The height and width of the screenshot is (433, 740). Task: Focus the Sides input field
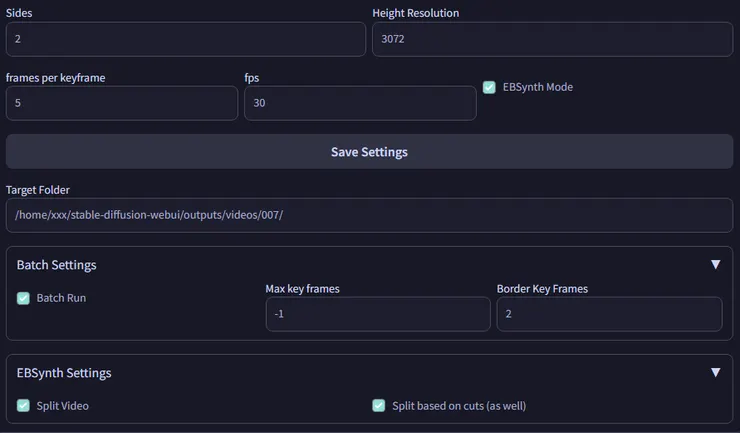click(186, 40)
